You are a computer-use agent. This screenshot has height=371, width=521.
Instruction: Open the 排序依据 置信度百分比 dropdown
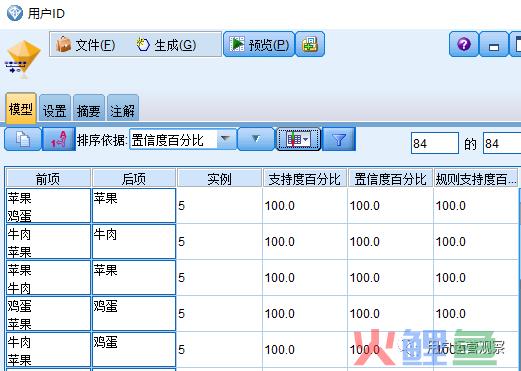point(182,140)
